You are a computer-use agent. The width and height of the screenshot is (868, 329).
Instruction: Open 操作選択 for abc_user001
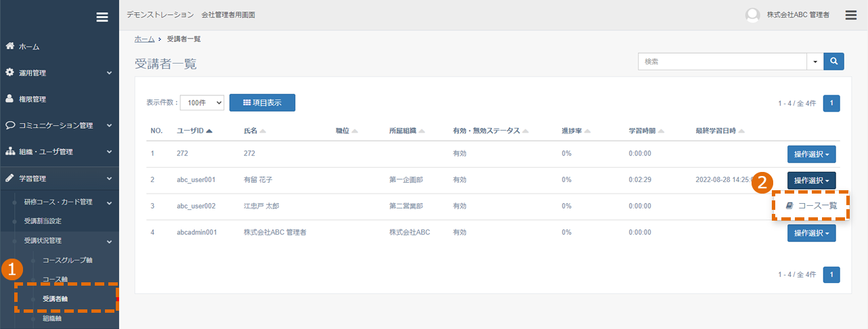(x=811, y=180)
